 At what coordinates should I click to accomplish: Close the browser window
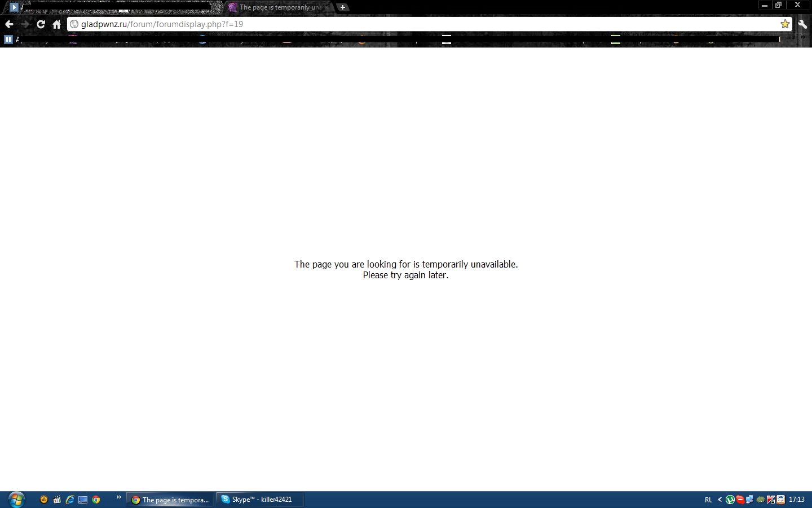point(797,5)
